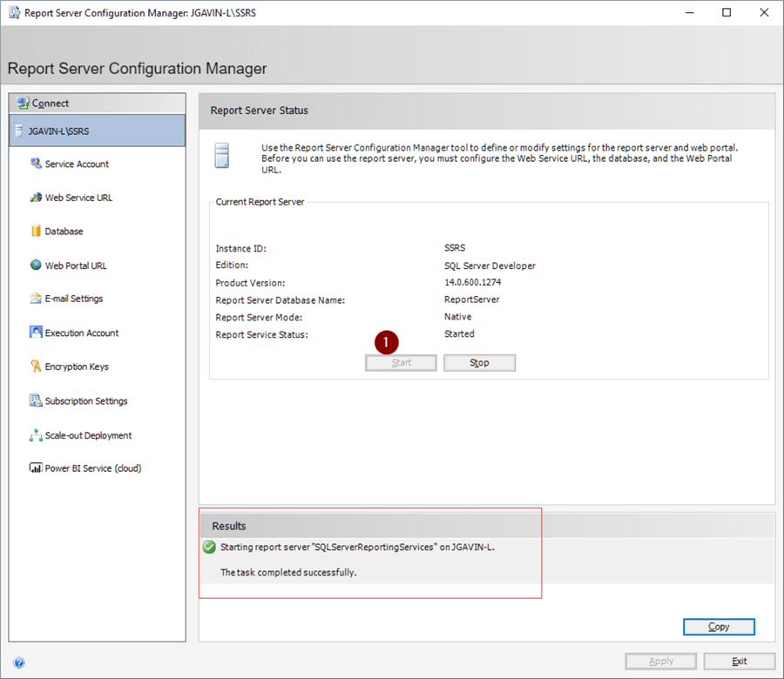This screenshot has width=784, height=679.
Task: Click the Service Account icon
Action: 36,164
